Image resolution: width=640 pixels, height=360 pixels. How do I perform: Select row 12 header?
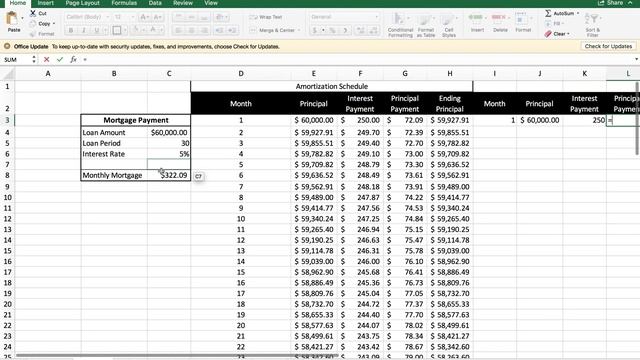click(7, 219)
